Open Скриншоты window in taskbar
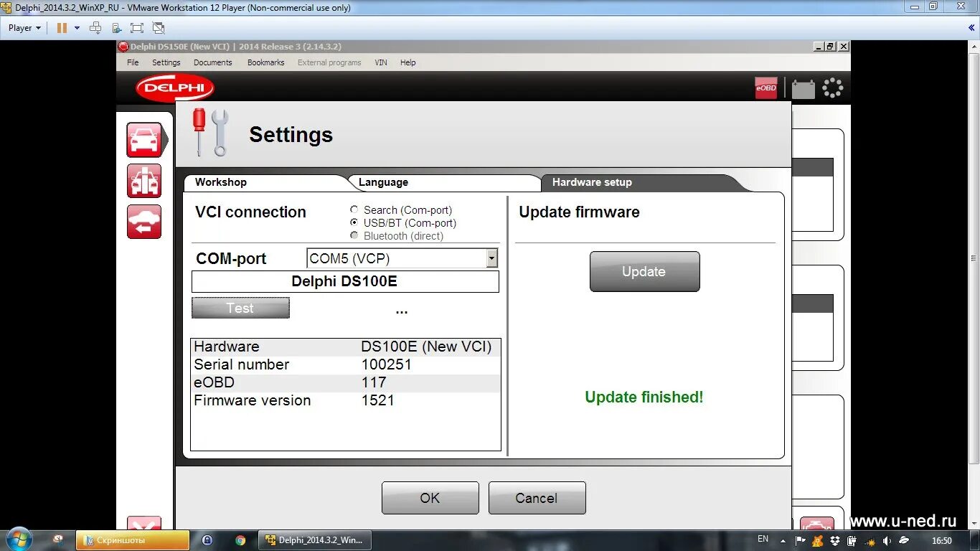Image resolution: width=980 pixels, height=551 pixels. 133,540
